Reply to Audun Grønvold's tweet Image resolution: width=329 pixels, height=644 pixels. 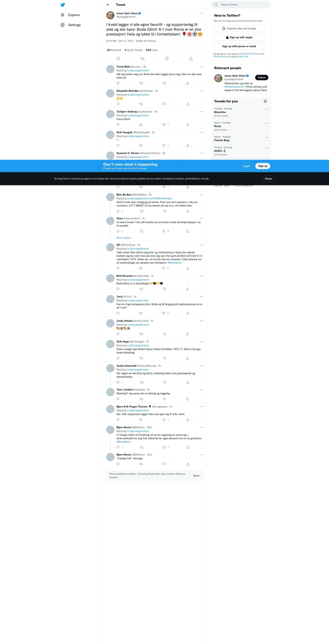click(118, 382)
